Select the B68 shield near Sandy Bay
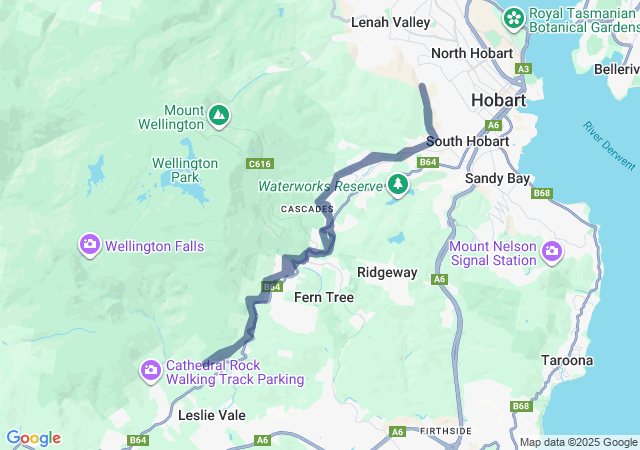Viewport: 640px width, 450px height. pos(542,193)
